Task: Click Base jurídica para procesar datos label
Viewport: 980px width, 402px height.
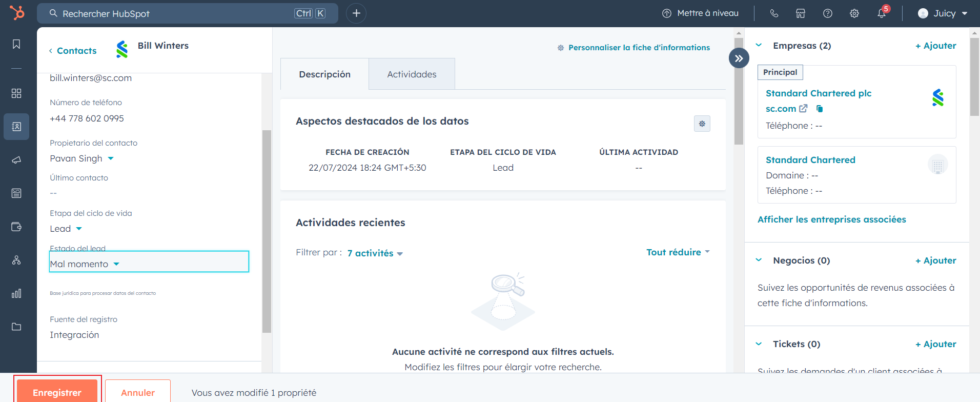Action: pos(103,293)
